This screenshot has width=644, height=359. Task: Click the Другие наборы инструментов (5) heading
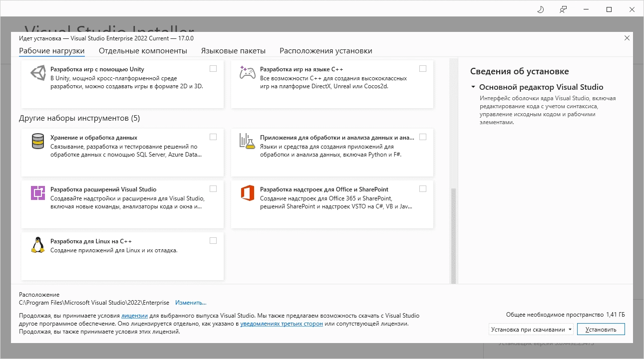pyautogui.click(x=79, y=118)
